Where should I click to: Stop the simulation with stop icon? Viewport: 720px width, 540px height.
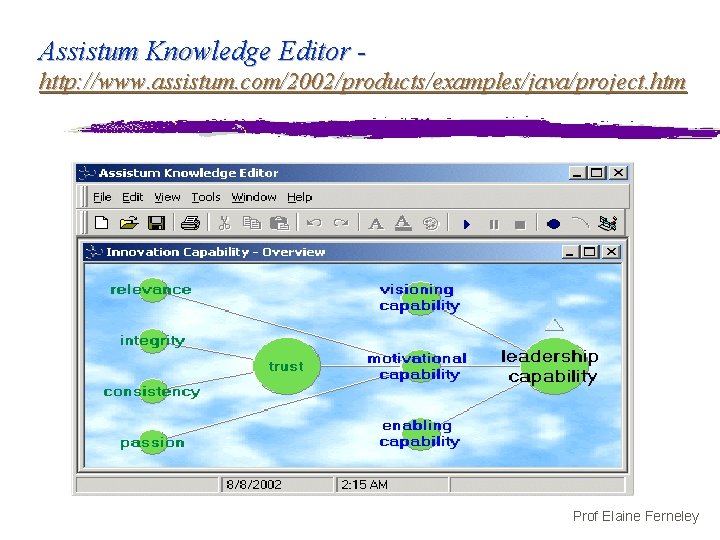coord(520,225)
